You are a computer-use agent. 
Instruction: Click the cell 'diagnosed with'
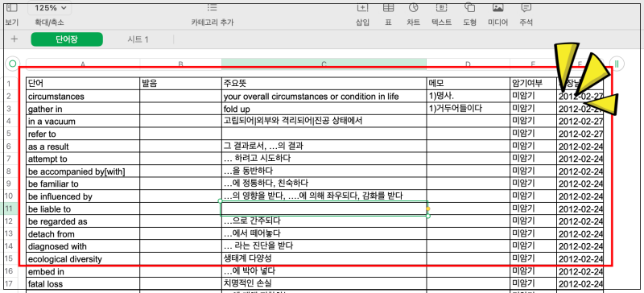pos(83,246)
